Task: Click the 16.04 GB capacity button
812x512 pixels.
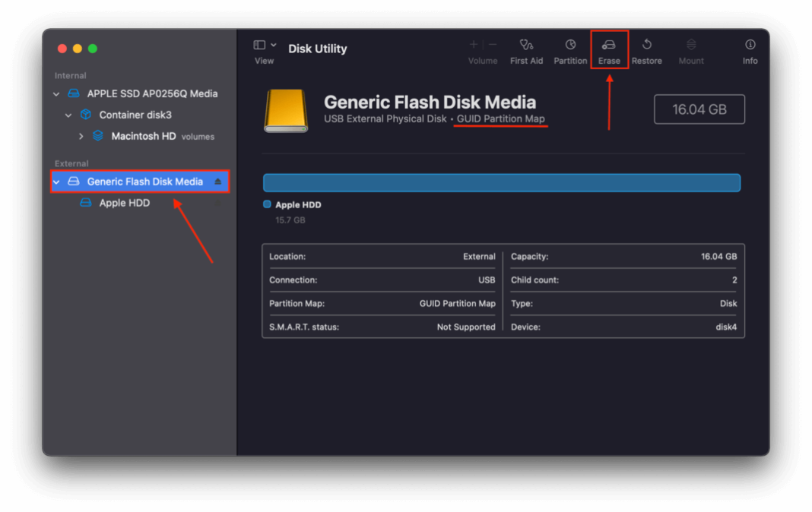Action: pyautogui.click(x=699, y=109)
